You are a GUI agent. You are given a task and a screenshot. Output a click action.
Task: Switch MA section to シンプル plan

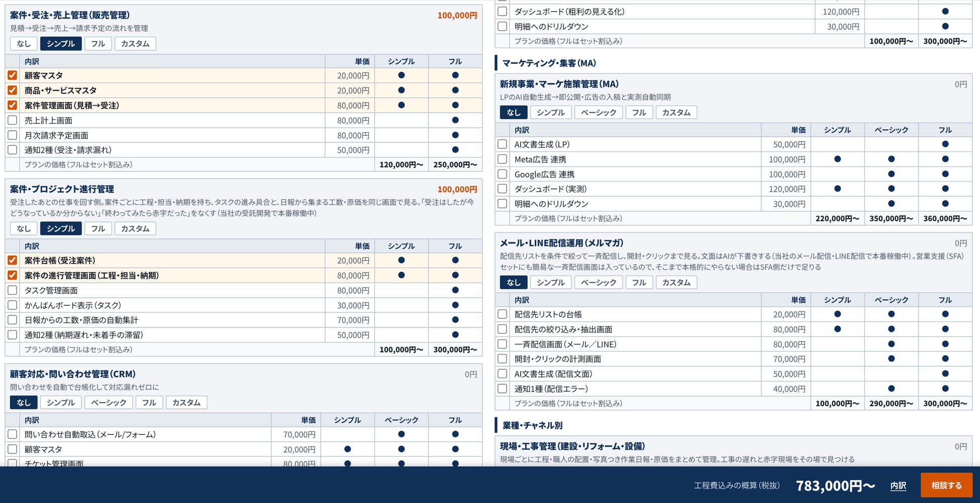[551, 113]
